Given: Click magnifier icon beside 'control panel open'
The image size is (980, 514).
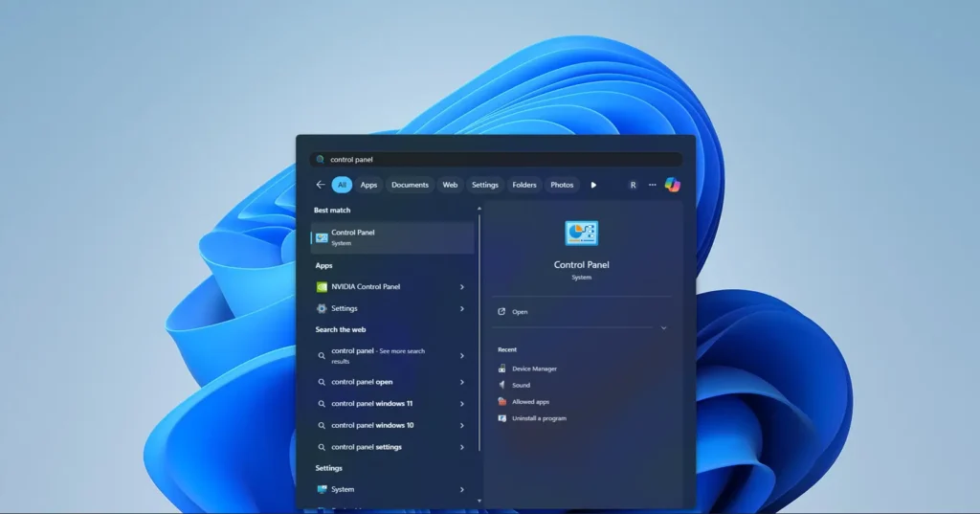Looking at the screenshot, I should tap(322, 382).
